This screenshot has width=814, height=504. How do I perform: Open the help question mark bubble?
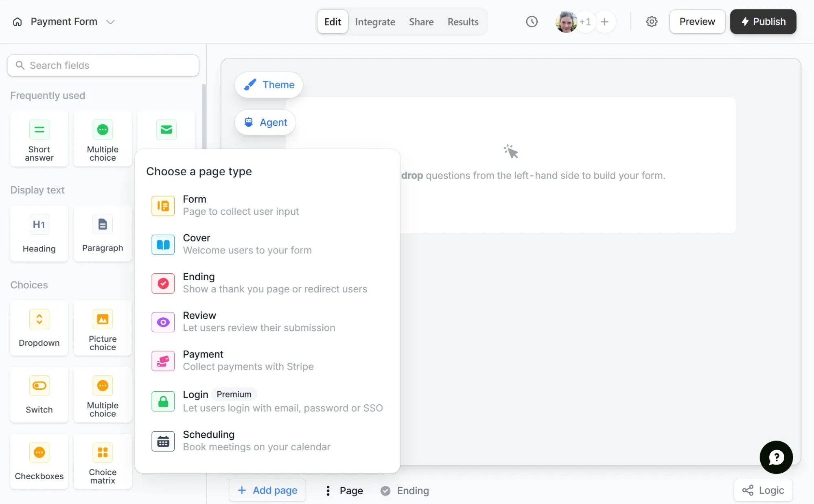pos(776,458)
